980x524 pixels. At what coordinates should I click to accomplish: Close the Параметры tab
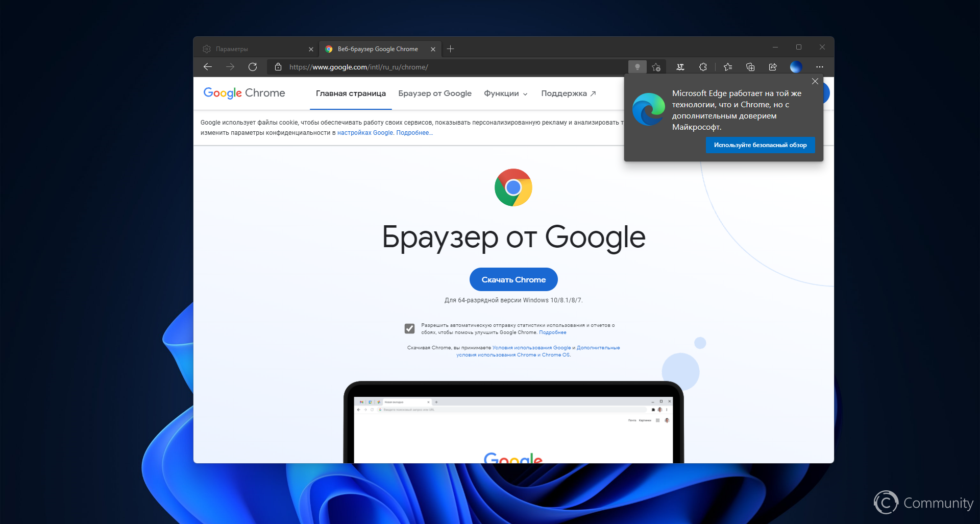311,50
